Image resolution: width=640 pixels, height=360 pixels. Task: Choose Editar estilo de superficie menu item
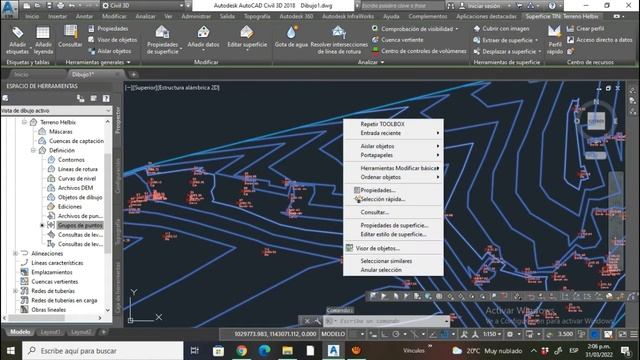click(x=393, y=234)
